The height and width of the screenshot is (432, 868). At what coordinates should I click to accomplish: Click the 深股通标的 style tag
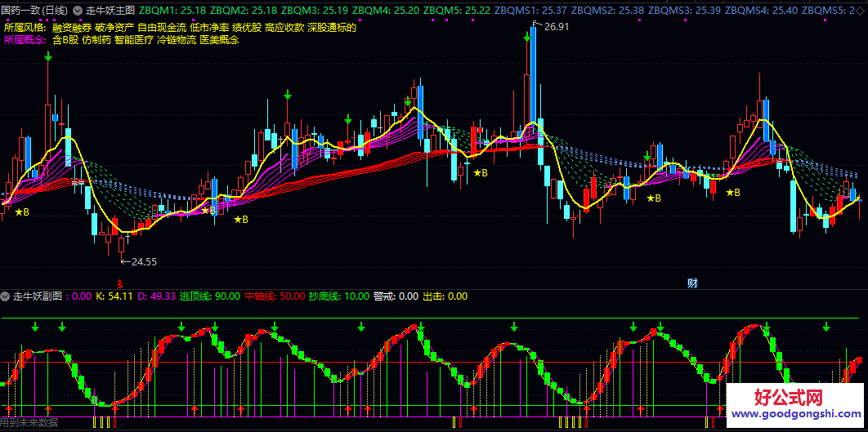tap(332, 28)
